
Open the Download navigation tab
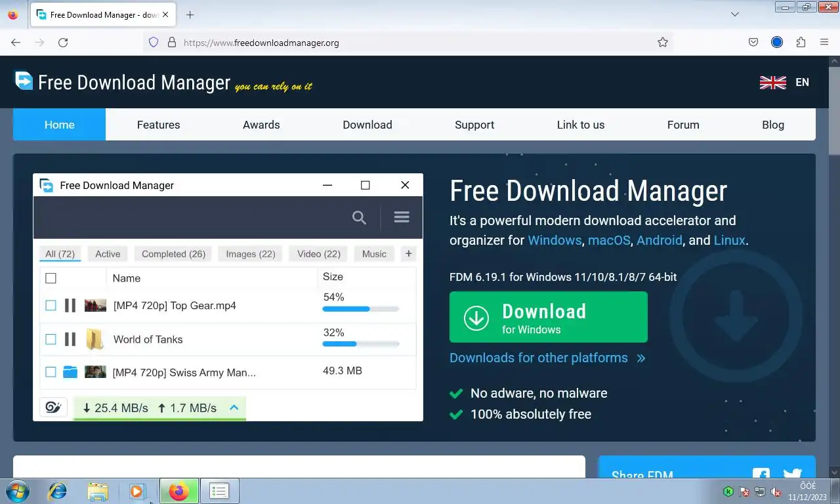pos(367,125)
